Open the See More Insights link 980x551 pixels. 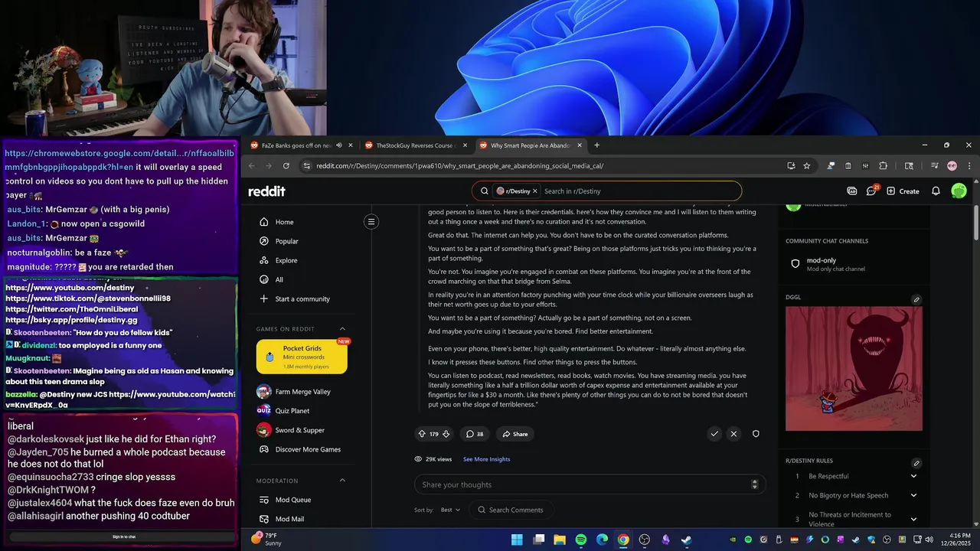[x=486, y=459]
